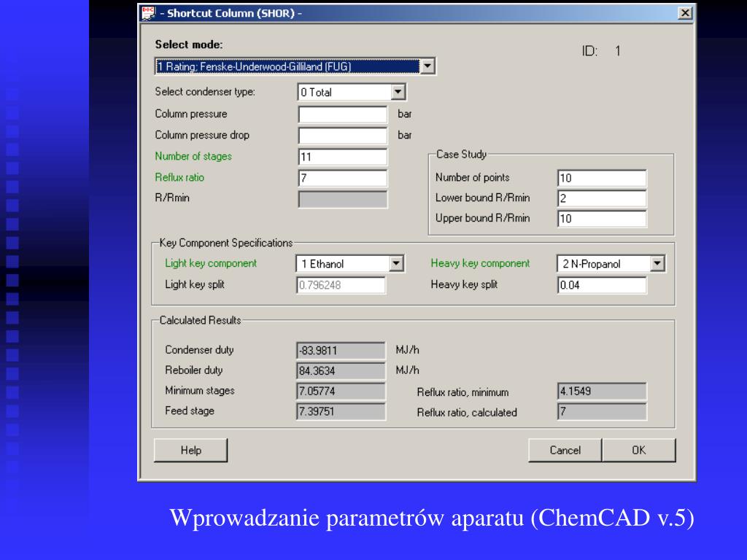Click the Select mode heading
Viewport: 747px width, 560px height.
pyautogui.click(x=189, y=44)
